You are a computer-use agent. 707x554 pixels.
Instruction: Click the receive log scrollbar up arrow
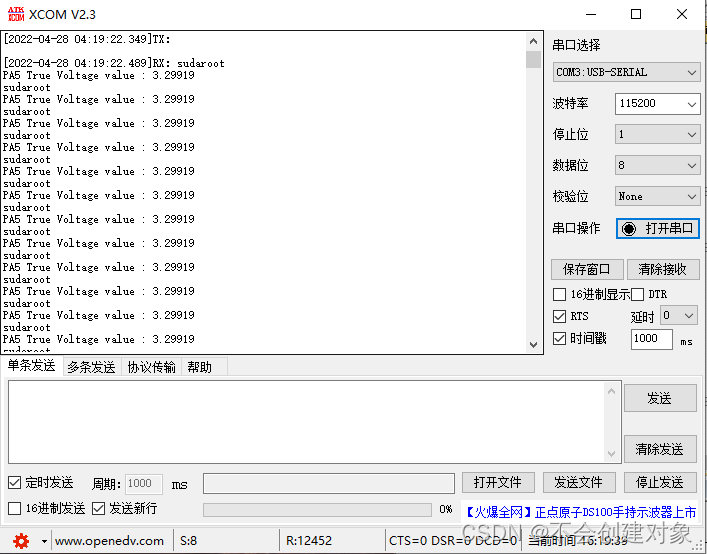click(533, 41)
